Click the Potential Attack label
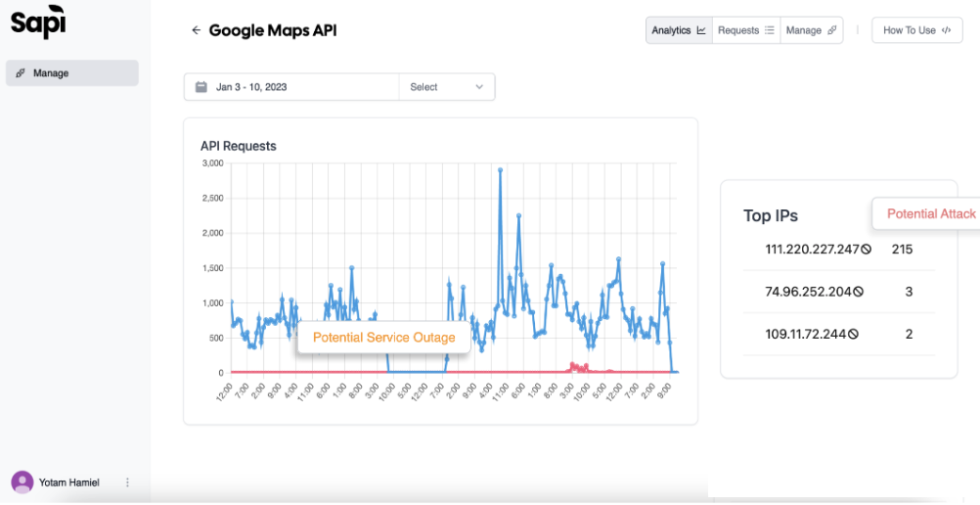The width and height of the screenshot is (980, 505). (x=931, y=214)
